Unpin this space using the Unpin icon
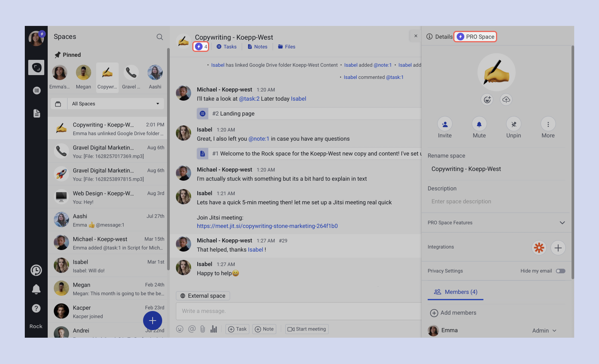The width and height of the screenshot is (599, 364). [x=514, y=124]
